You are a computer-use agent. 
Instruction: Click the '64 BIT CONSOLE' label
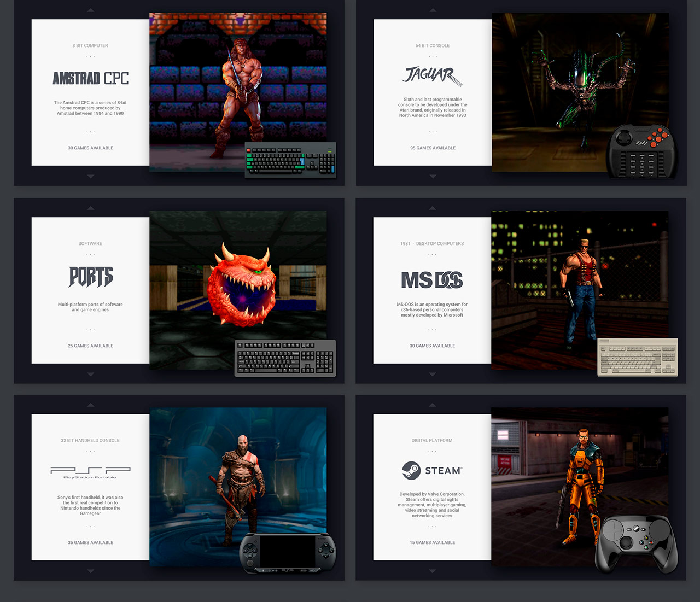click(433, 46)
